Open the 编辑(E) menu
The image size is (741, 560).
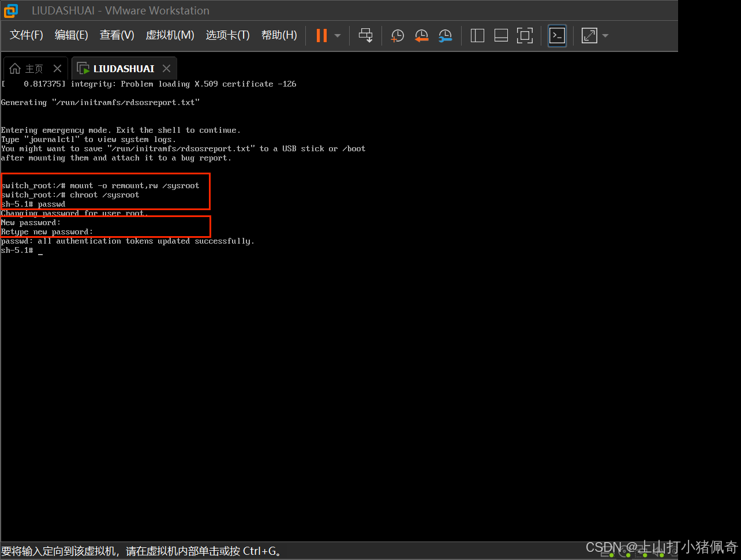(72, 35)
